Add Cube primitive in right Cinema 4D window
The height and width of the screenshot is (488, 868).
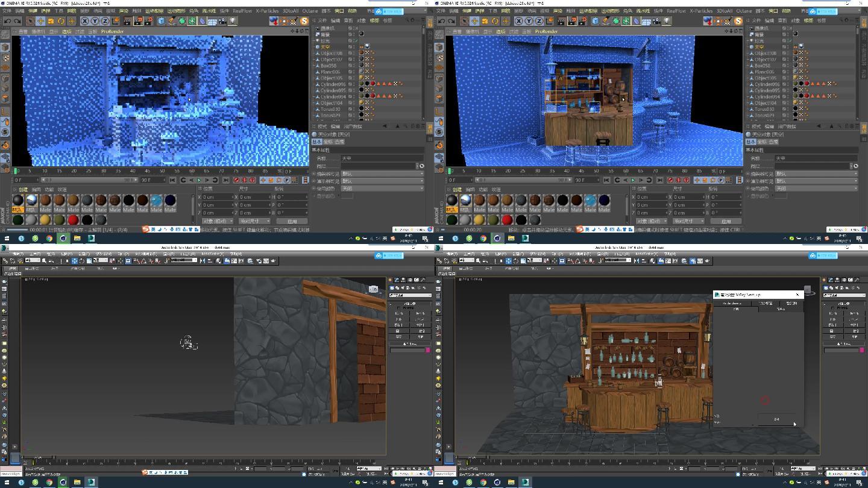(x=595, y=20)
